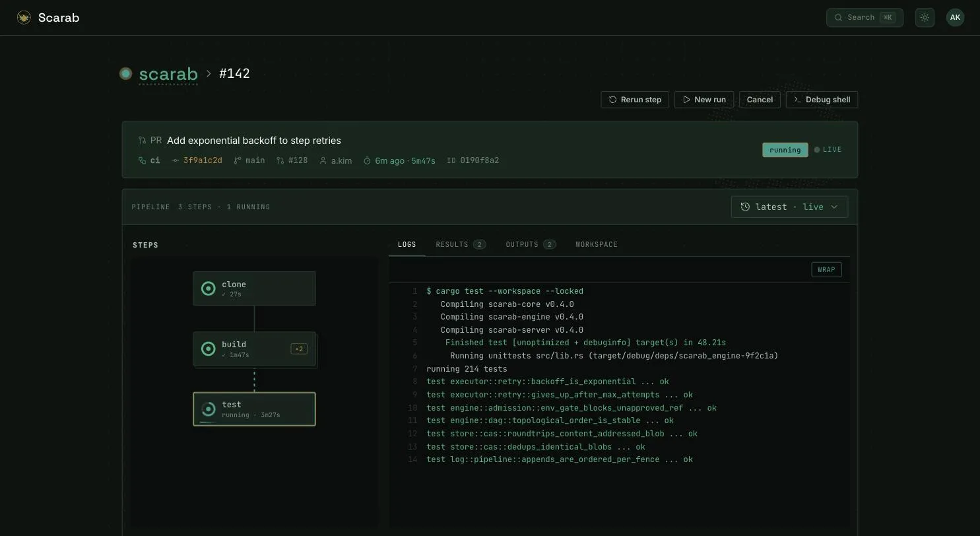980x536 pixels.
Task: Click log line backoff_is_exponential
Action: coord(548,382)
